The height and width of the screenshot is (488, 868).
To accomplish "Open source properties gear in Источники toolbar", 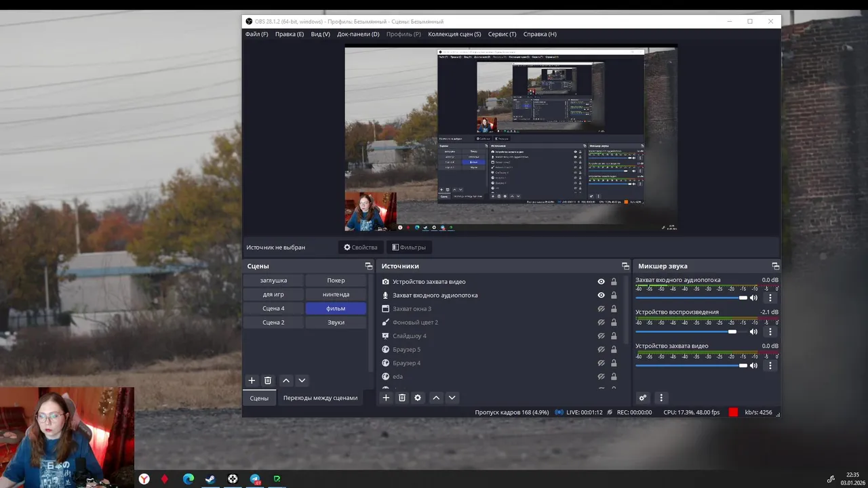I will pyautogui.click(x=418, y=398).
